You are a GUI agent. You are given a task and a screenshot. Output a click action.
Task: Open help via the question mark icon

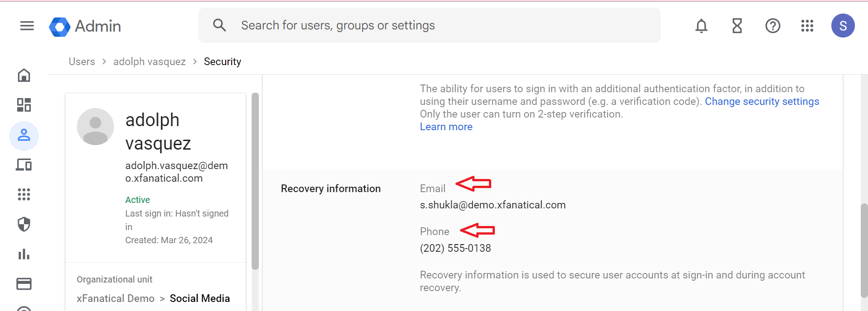click(773, 26)
